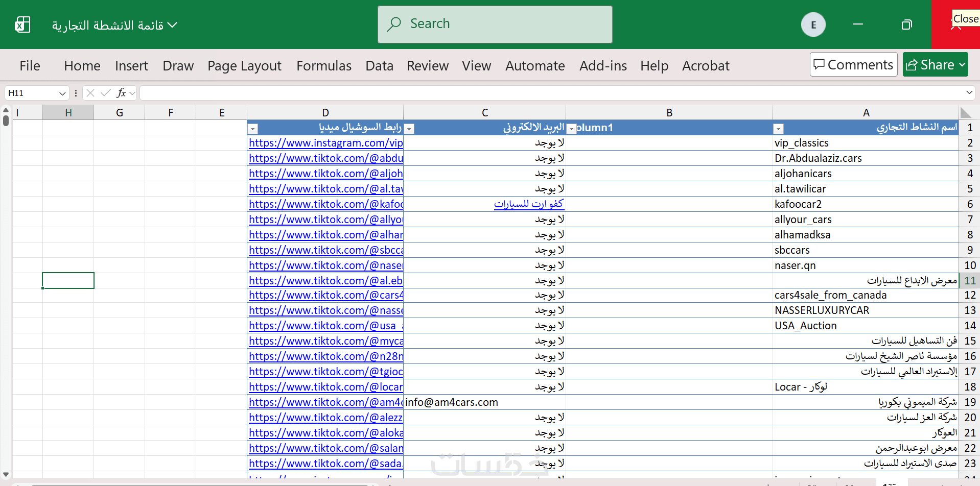Expand the Name Box dropdown
This screenshot has width=980, height=486.
click(62, 93)
